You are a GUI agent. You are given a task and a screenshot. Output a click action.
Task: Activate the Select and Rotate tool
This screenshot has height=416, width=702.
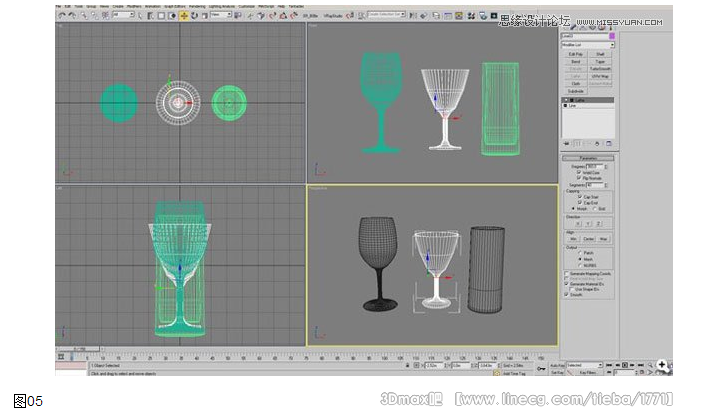(x=194, y=16)
